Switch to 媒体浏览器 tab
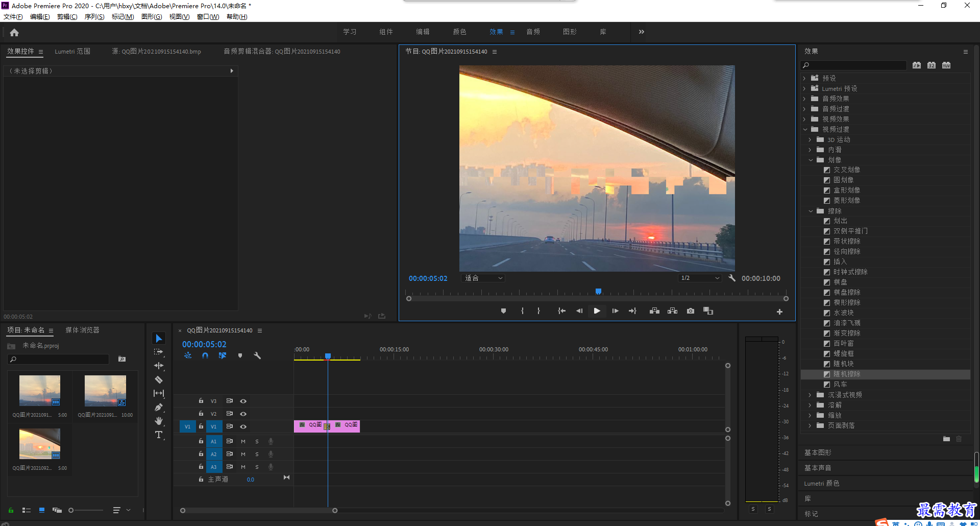The height and width of the screenshot is (526, 980). (82, 330)
